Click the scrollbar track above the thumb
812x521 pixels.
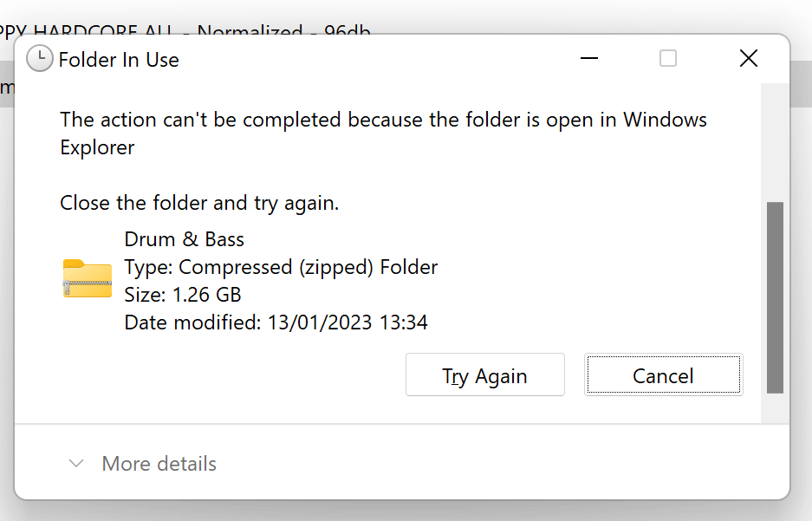tap(775, 142)
